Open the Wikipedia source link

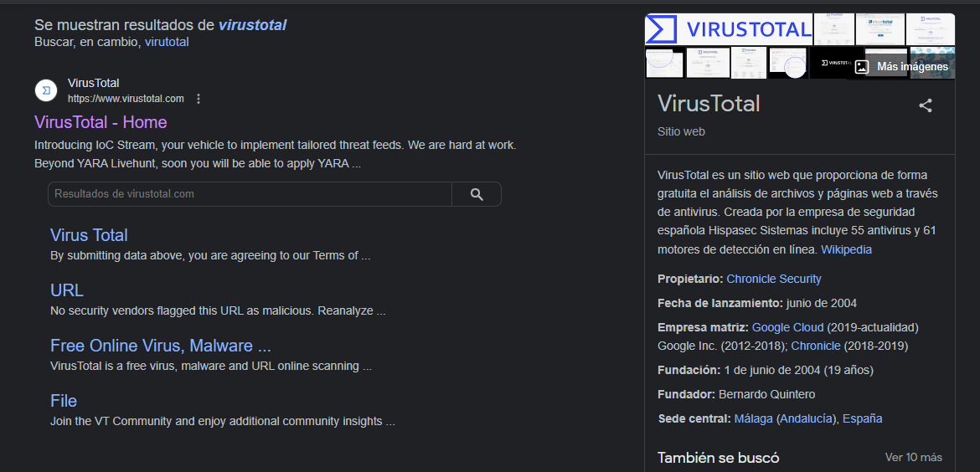(846, 249)
